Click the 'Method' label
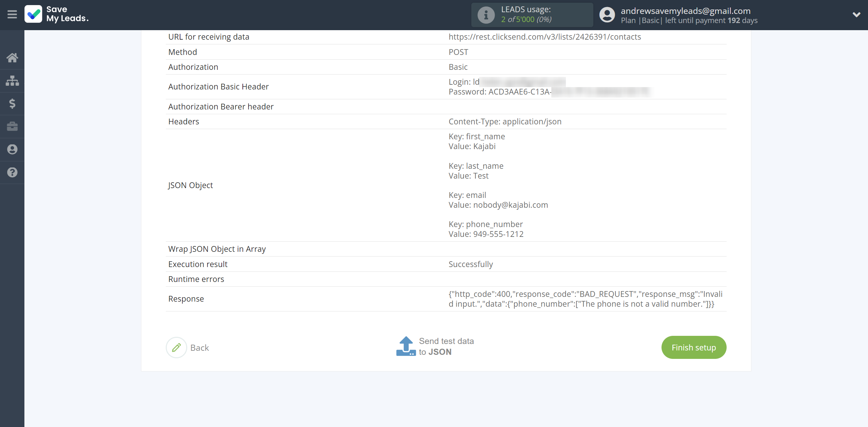Image resolution: width=868 pixels, height=427 pixels. click(182, 52)
